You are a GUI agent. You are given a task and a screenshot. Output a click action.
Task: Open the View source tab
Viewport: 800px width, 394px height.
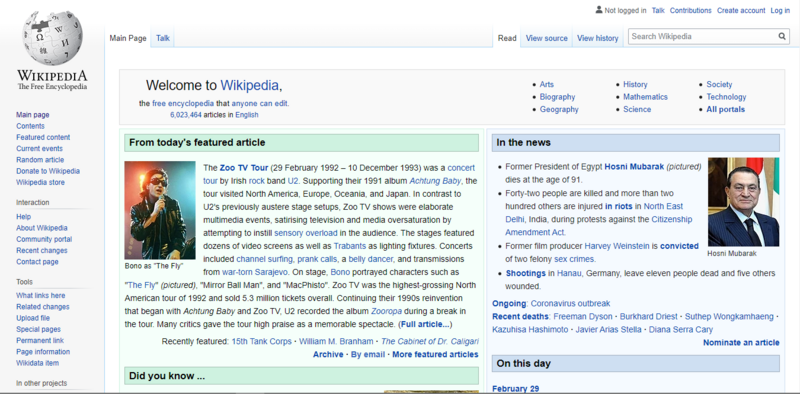tap(546, 38)
